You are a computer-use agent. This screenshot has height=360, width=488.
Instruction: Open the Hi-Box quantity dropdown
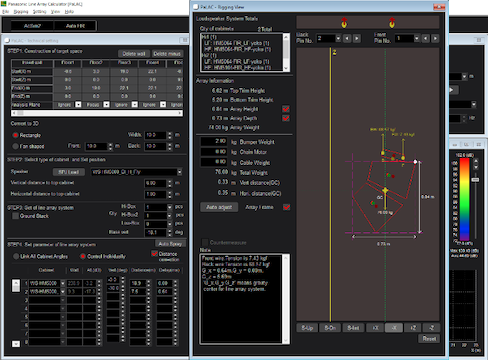169,207
